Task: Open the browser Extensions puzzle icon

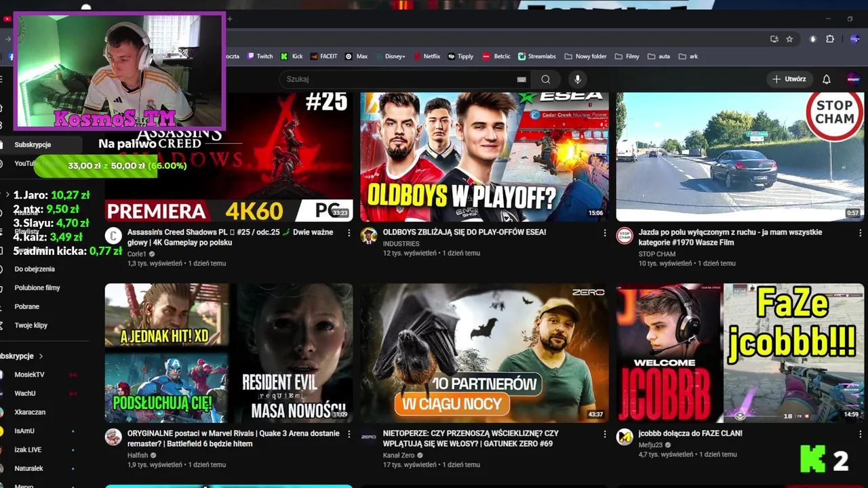Action: point(830,39)
